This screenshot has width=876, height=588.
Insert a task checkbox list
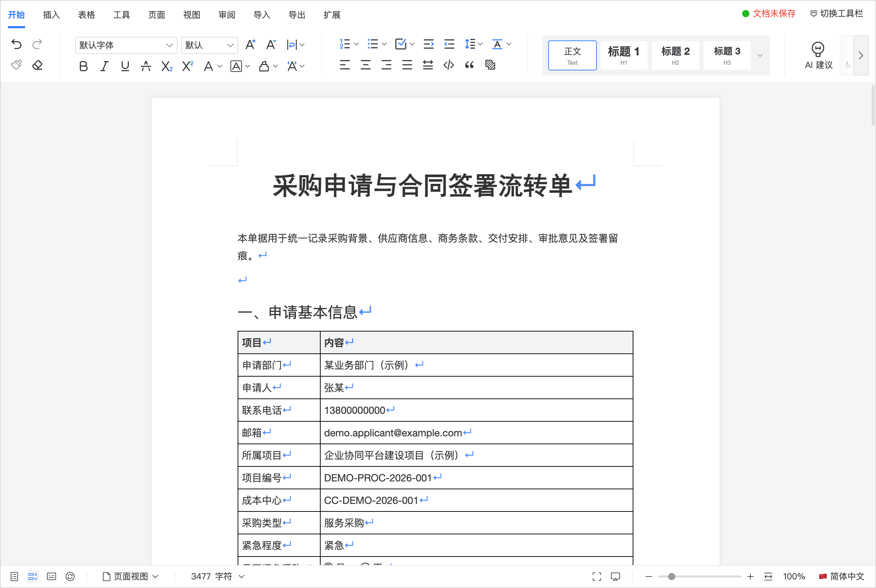click(x=401, y=44)
